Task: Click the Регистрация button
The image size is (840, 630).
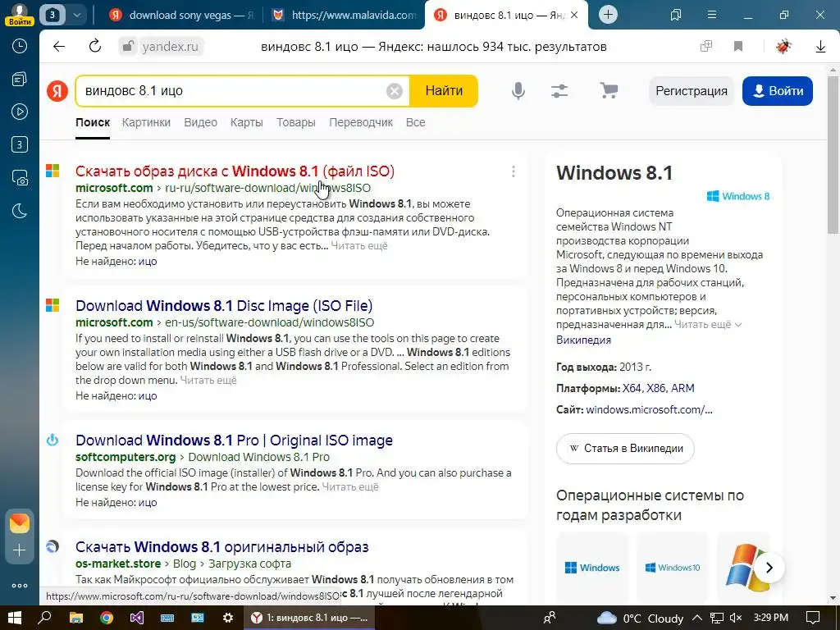Action: [691, 91]
